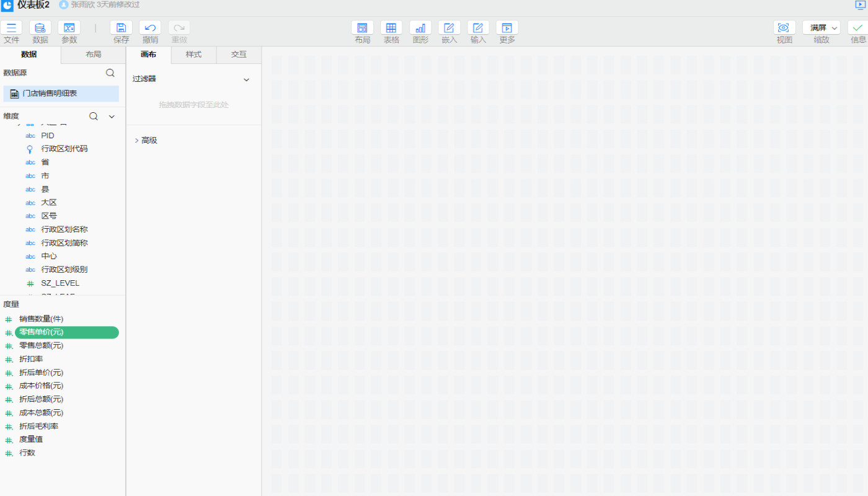Open the Embed (嵌入) component icon
868x496 pixels.
449,28
